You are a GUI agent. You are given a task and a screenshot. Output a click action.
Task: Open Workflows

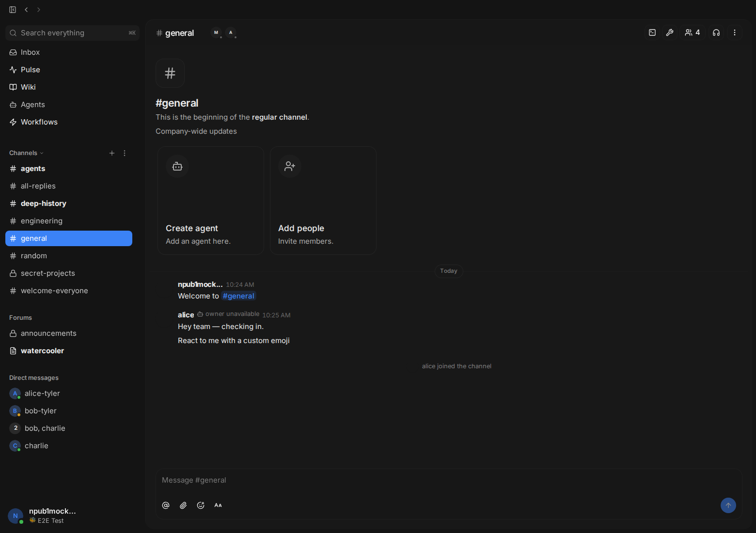tap(69, 122)
